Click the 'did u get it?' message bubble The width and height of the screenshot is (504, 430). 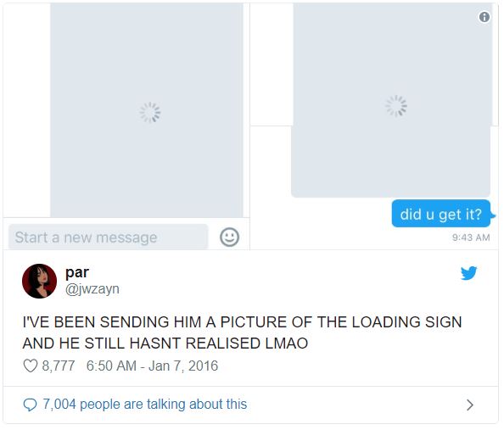point(441,214)
